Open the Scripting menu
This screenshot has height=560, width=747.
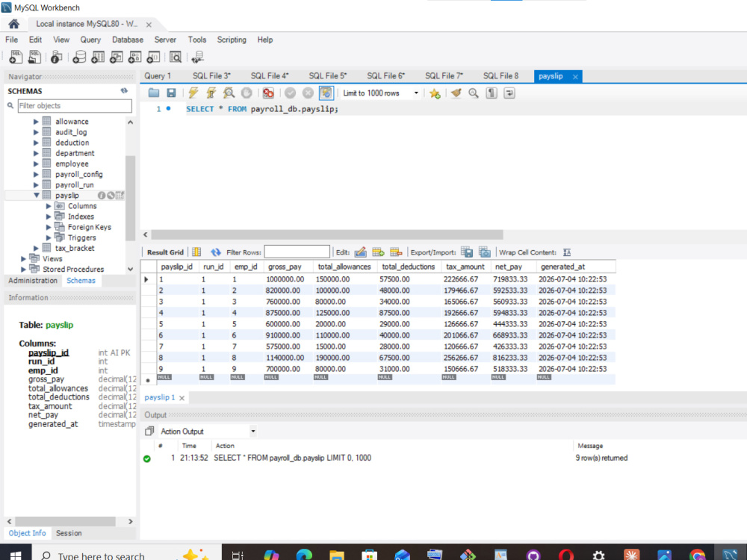[x=232, y=40]
